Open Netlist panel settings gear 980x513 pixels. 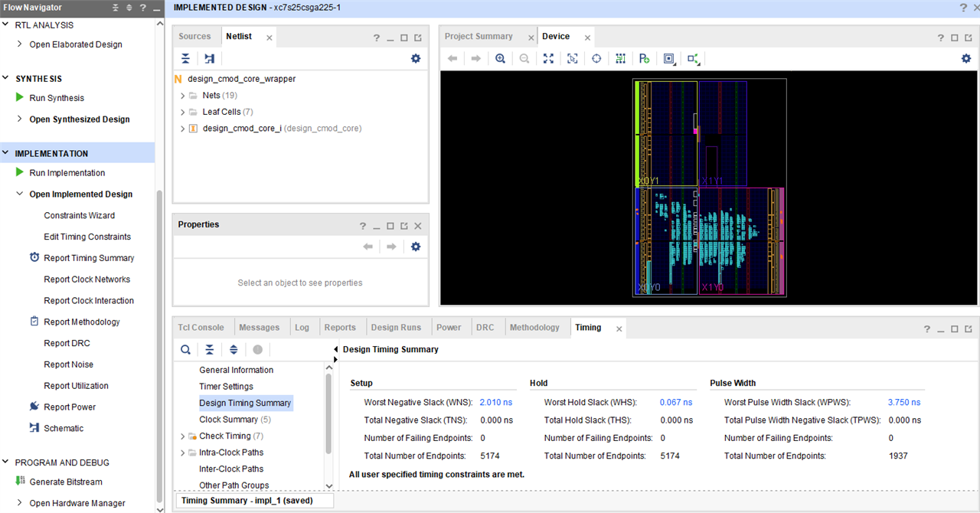[x=416, y=58]
